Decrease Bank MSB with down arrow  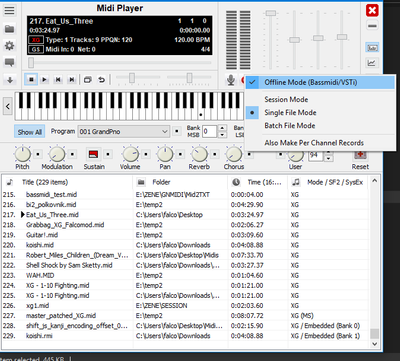tap(222, 135)
